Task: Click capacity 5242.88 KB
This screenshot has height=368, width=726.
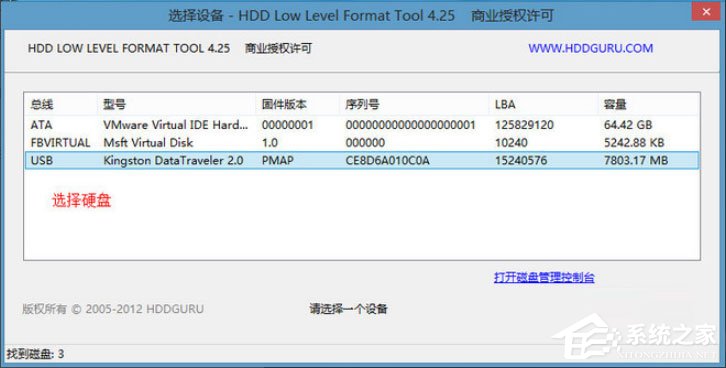Action: pos(634,143)
